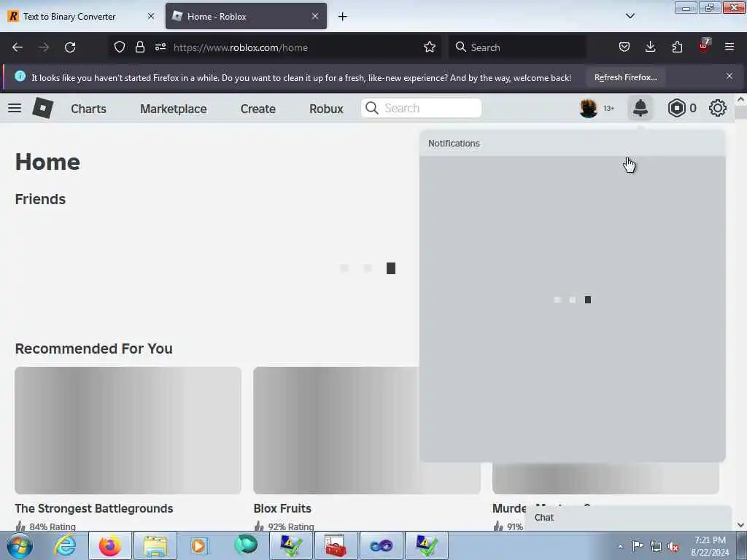This screenshot has height=560, width=747.
Task: Open the Robux balance icon
Action: 676,108
